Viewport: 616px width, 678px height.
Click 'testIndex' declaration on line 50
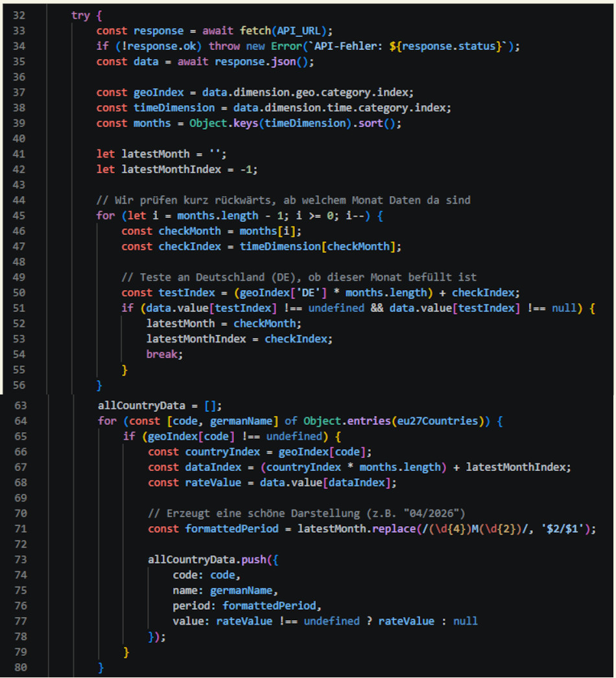(187, 293)
